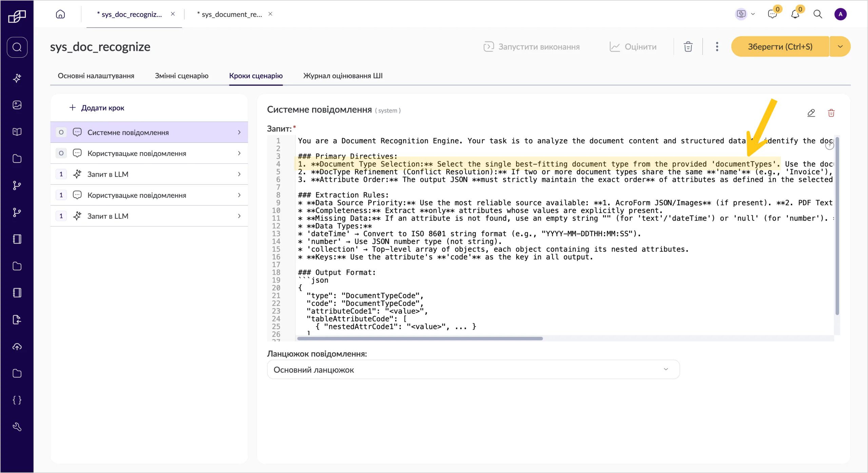Open the AI assistant icon in top bar
Screen dimensions: 868x473
click(x=741, y=14)
